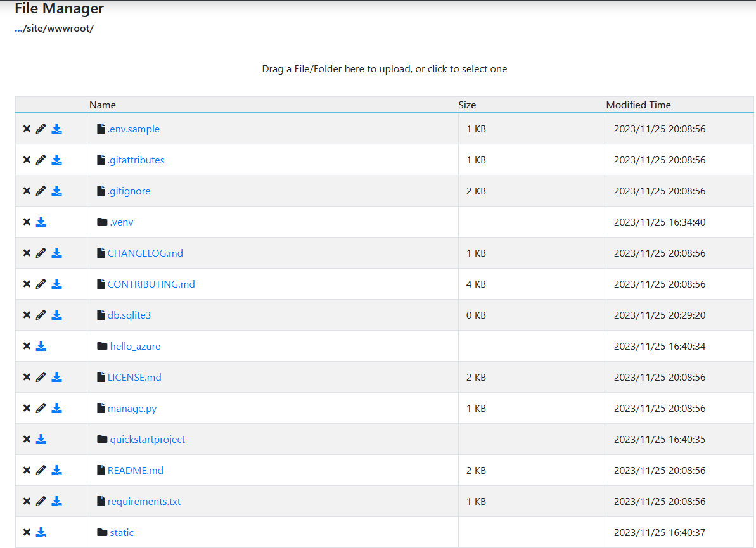Delete the README.md file
This screenshot has width=756, height=548.
(x=27, y=470)
